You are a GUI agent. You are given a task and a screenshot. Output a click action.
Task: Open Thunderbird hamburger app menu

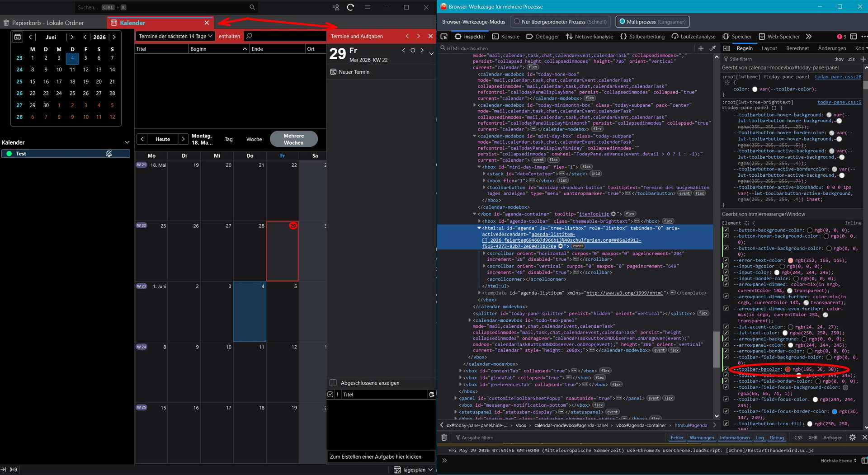[368, 7]
